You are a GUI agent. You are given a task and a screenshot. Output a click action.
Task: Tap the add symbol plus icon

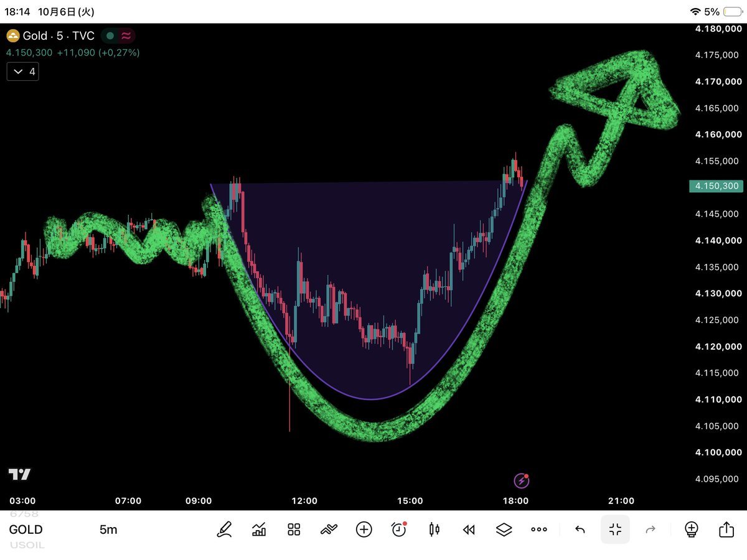point(364,530)
